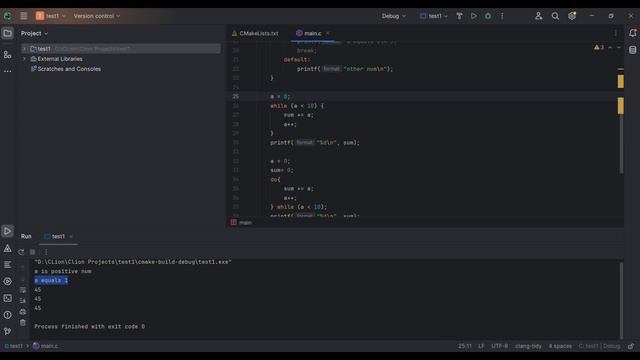Open the line separator LF widget

click(481, 346)
